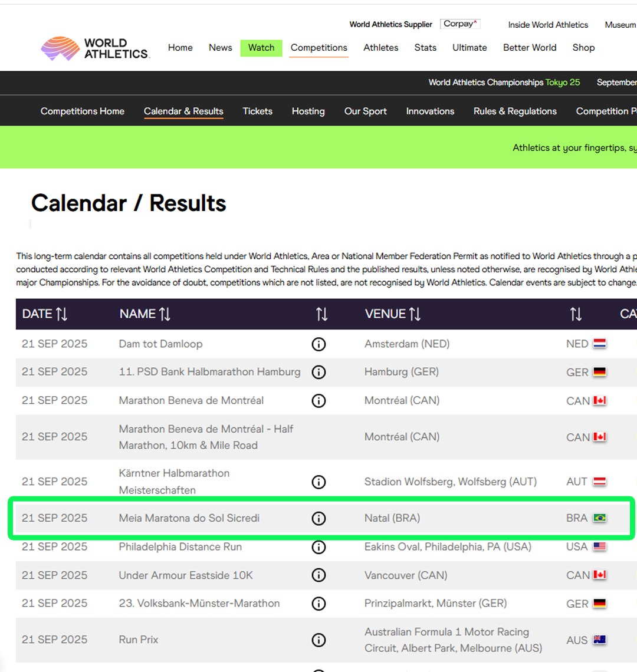637x672 pixels.
Task: Open info icon for PSD Bank Halbmarathon Hamburg
Action: (318, 373)
